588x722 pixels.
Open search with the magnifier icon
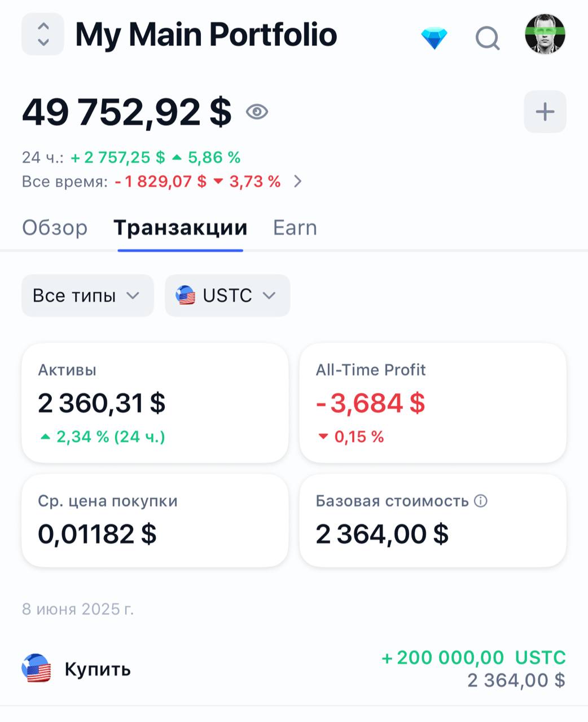tap(488, 39)
